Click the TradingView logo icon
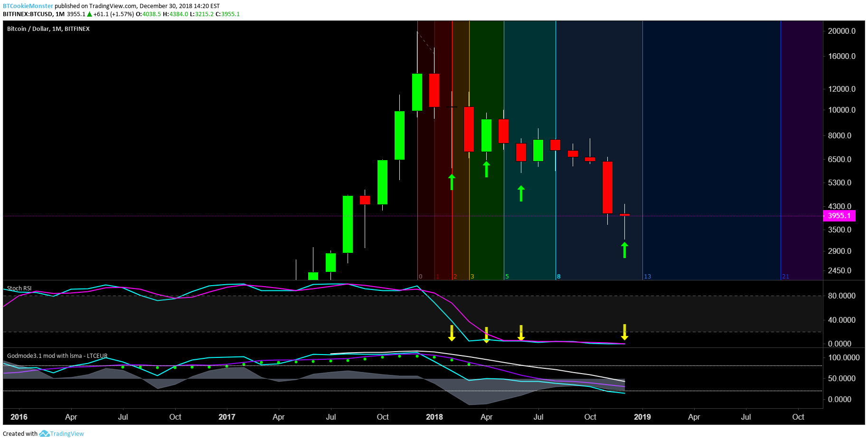The width and height of the screenshot is (868, 442). (x=44, y=433)
